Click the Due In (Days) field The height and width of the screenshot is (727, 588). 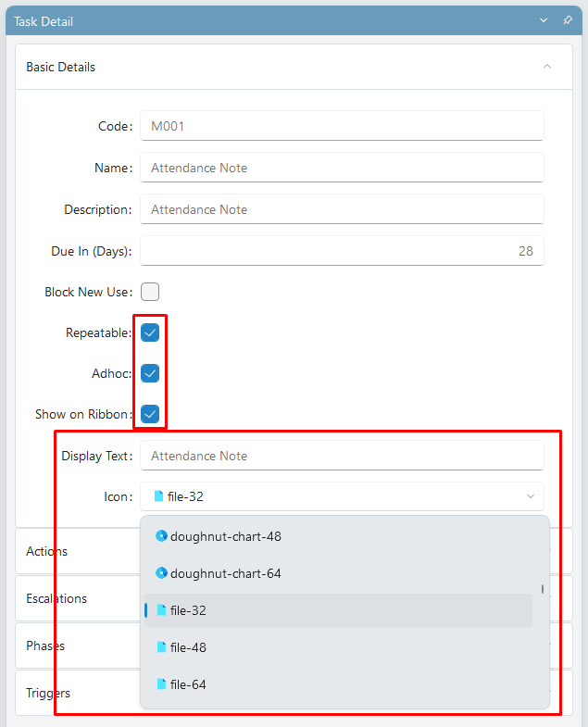point(342,251)
